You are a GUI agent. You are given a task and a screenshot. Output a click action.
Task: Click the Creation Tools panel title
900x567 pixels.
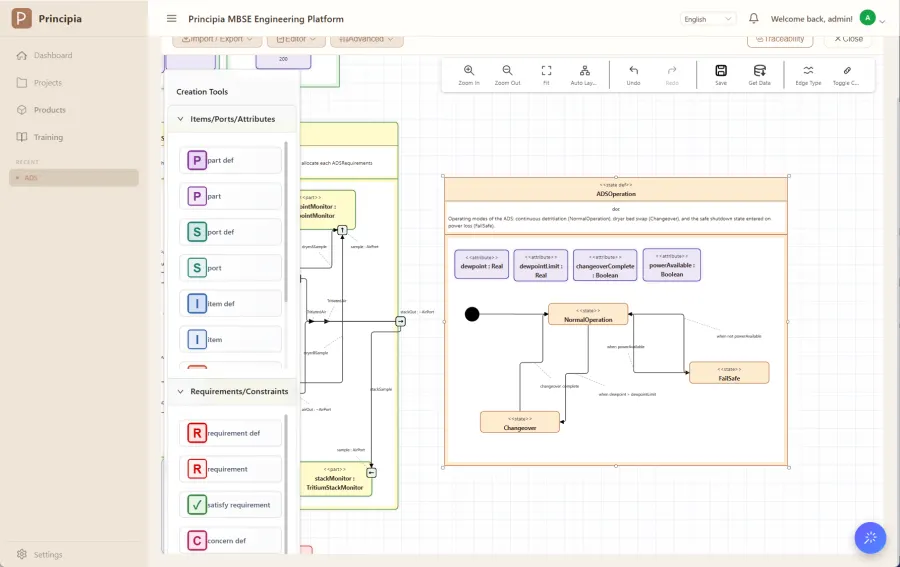pyautogui.click(x=202, y=92)
